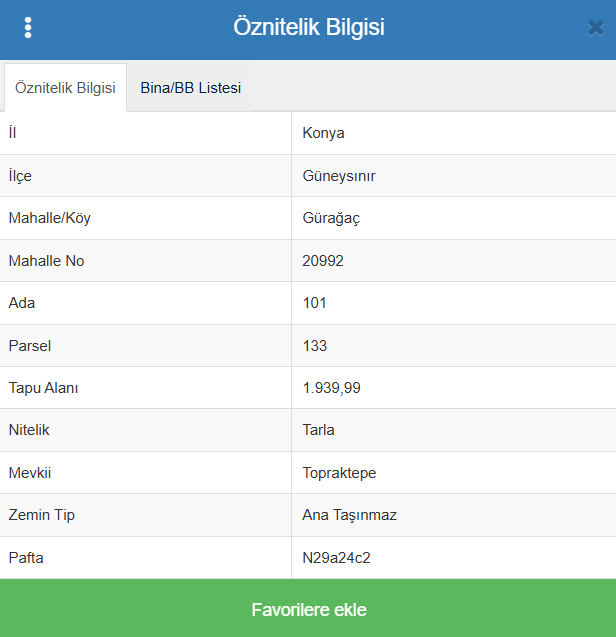Screen dimensions: 616x637
Task: Click the Zemin Tip value Ana Taşınmaz
Action: pyautogui.click(x=349, y=515)
